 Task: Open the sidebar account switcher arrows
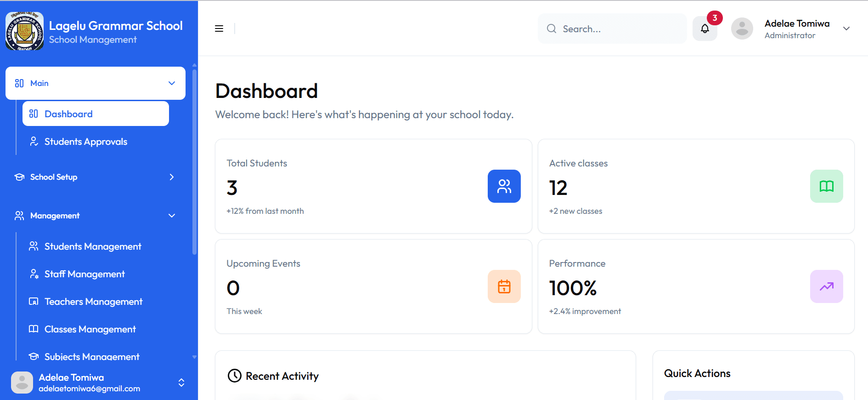(x=181, y=383)
